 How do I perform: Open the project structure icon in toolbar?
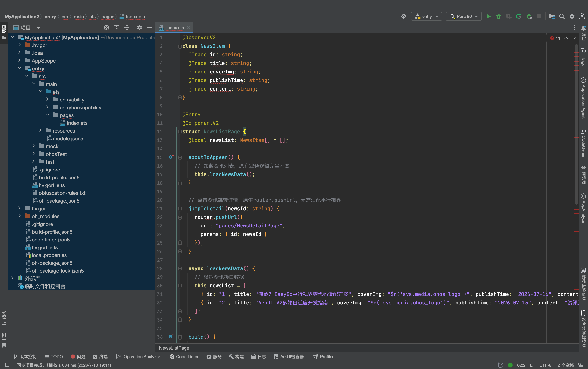pyautogui.click(x=552, y=16)
